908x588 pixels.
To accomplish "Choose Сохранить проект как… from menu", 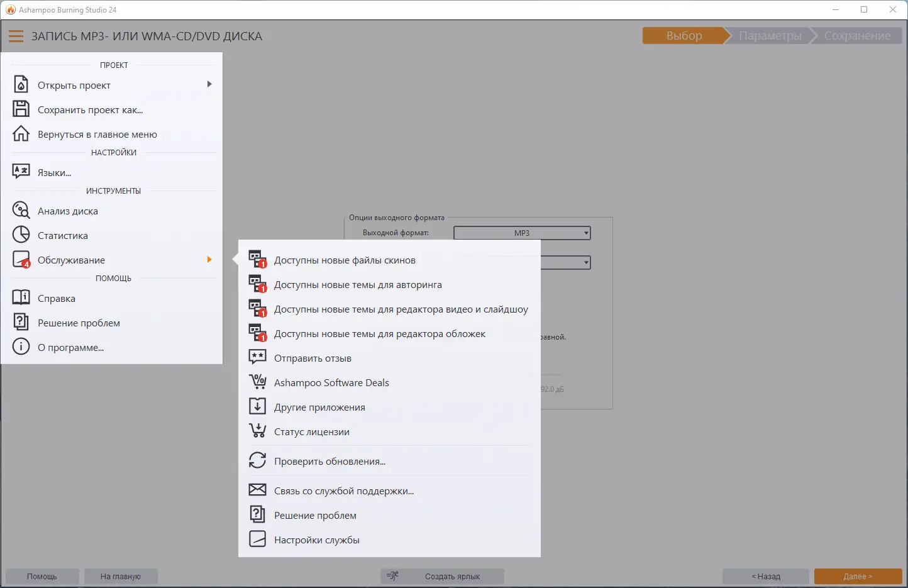I will [x=113, y=109].
